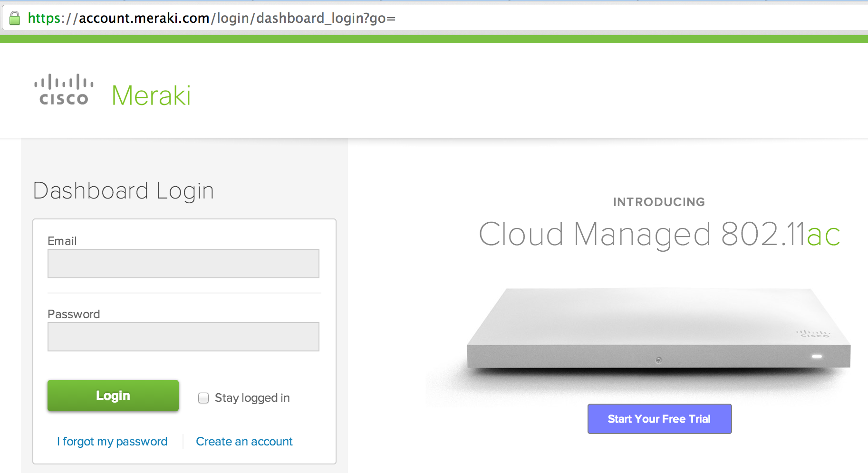The image size is (868, 473).
Task: Click the white LED light on the access point
Action: point(817,356)
